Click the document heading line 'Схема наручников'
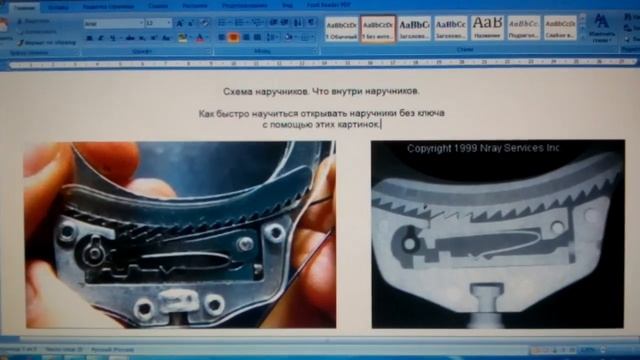Screen dimensions: 640x360 click(321, 91)
